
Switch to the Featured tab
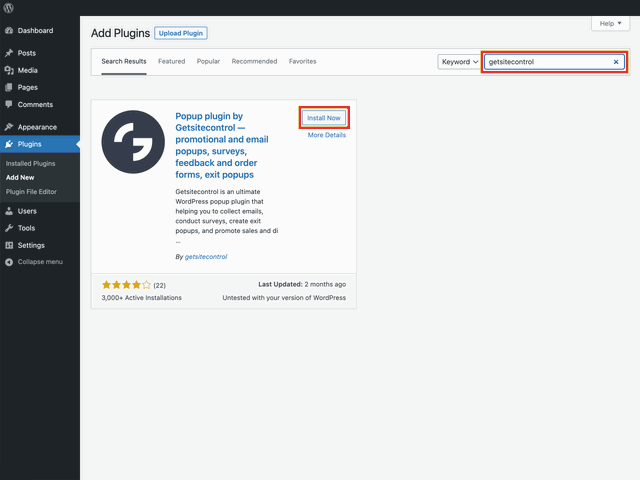[171, 62]
